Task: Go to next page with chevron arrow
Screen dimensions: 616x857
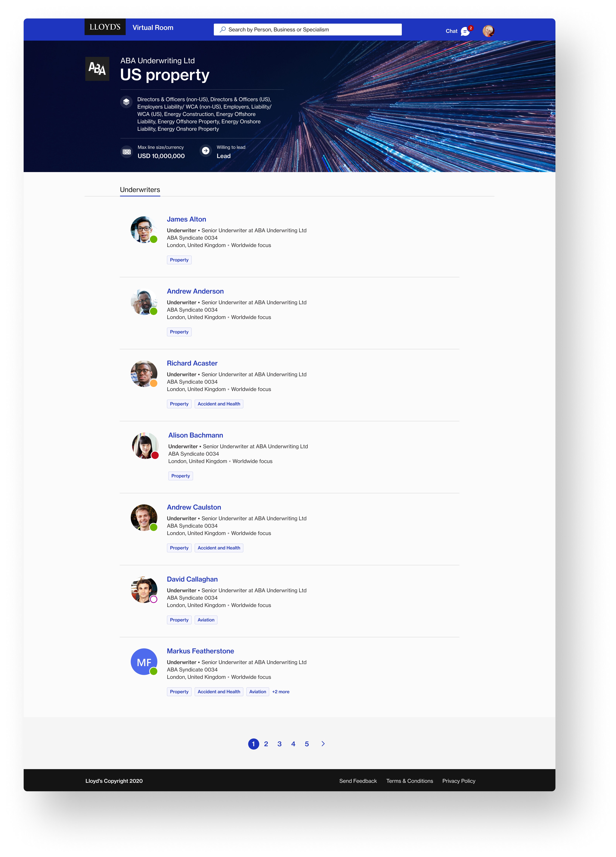Action: coord(323,744)
